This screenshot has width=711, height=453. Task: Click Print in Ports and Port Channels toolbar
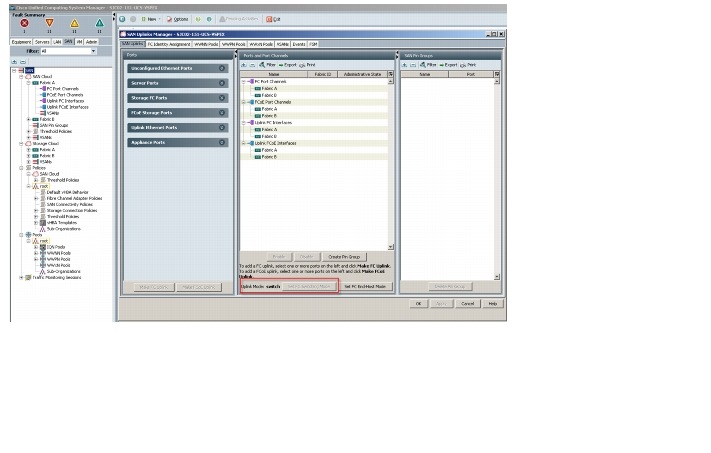click(x=307, y=65)
